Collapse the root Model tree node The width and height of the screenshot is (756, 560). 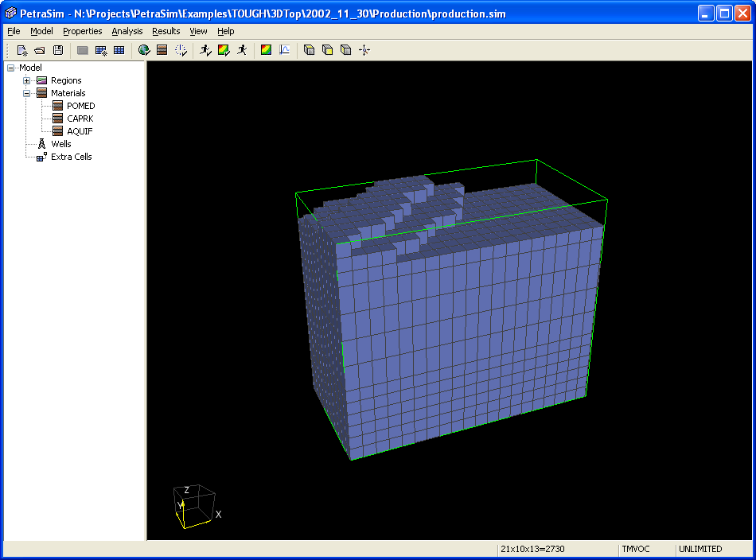[10, 68]
